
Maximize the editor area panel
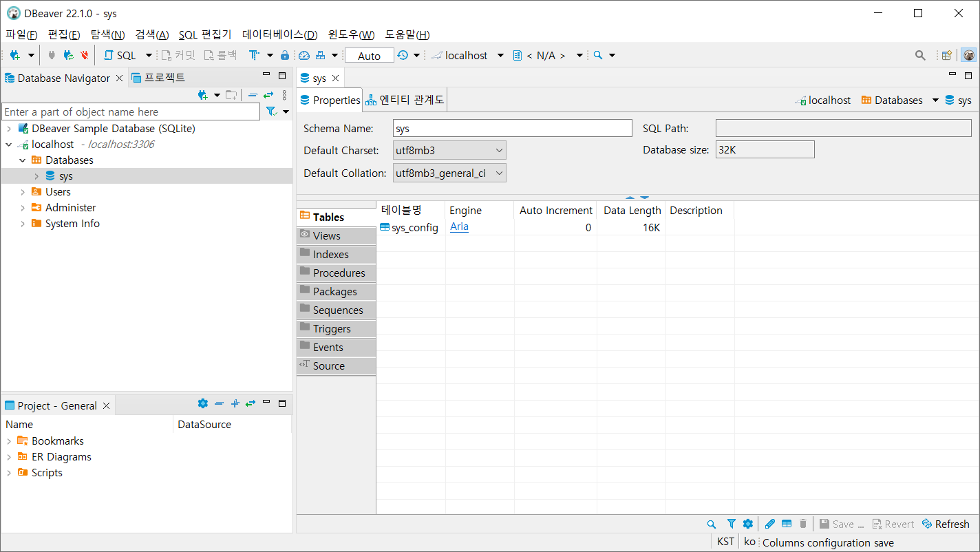coord(968,75)
